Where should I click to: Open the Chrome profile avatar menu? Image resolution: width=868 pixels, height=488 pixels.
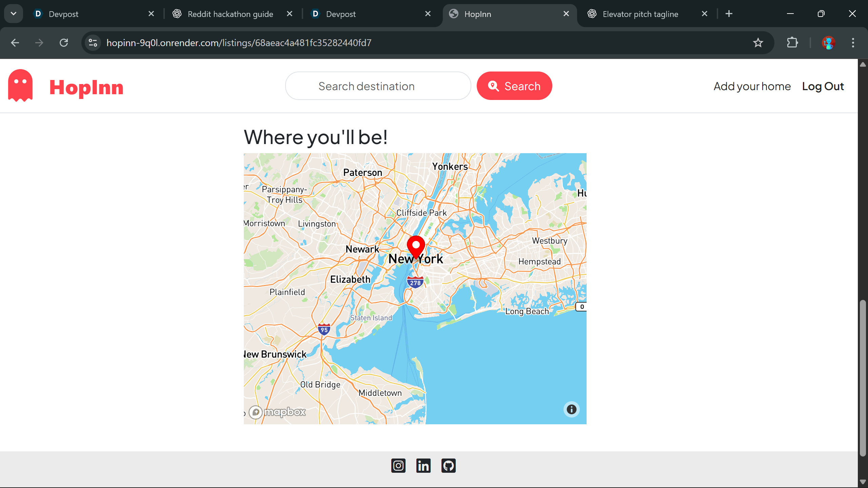pos(828,43)
